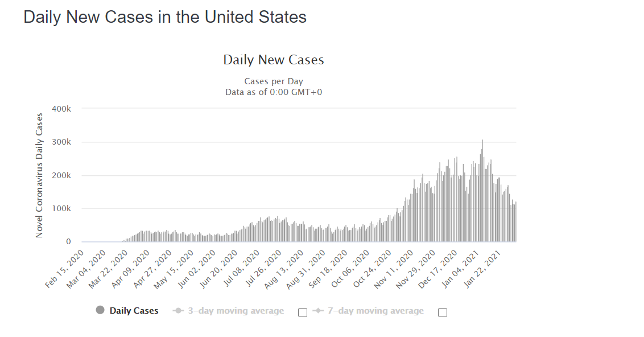Select the Nov 11, 2020 date label
Screen dimensions: 644x337
pyautogui.click(x=394, y=268)
